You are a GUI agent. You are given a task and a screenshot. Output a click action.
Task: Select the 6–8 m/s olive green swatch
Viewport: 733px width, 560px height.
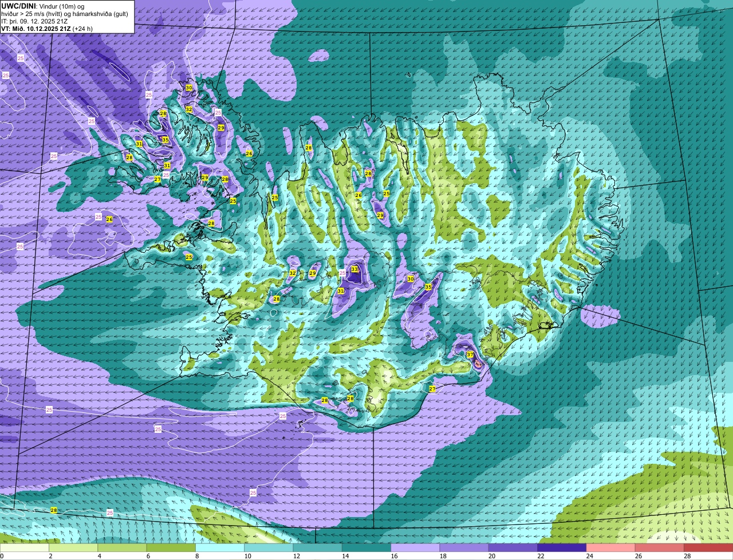[x=171, y=548]
